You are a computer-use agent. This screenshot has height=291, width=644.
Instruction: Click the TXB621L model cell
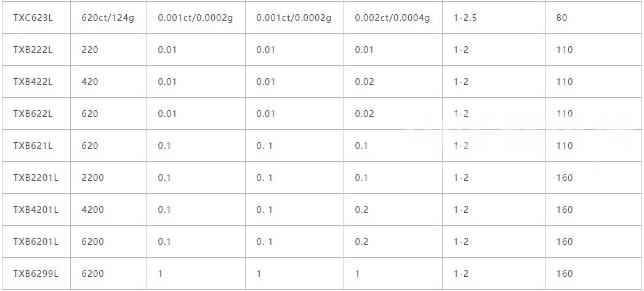pos(33,146)
